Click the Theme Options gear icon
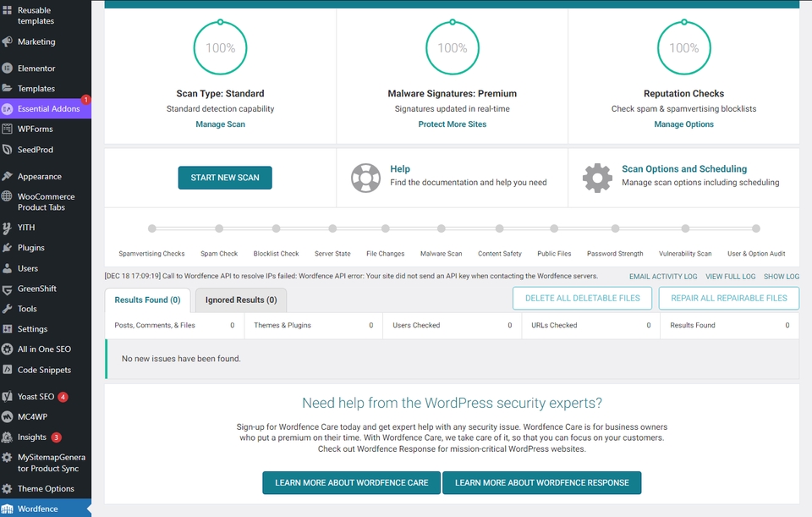Screen dimensions: 812x517 tap(7, 488)
